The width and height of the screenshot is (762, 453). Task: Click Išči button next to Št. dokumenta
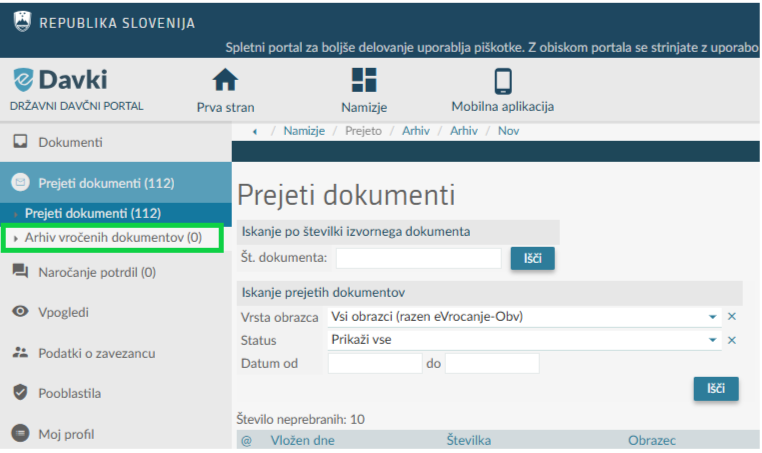point(532,259)
